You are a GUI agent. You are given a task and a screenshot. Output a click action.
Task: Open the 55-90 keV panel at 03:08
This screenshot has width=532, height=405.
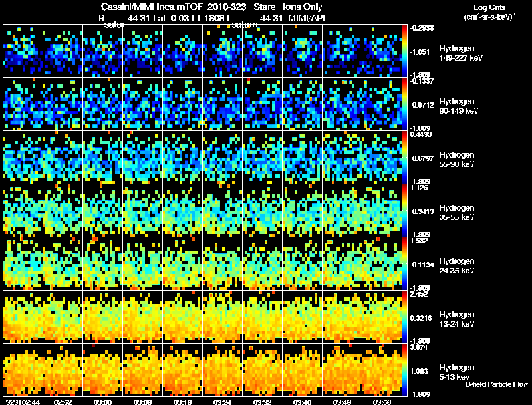(x=142, y=158)
